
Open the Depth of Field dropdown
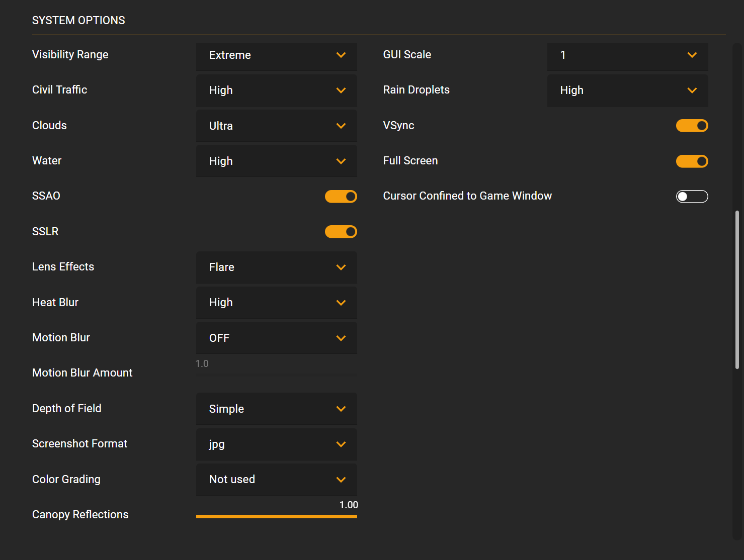(x=277, y=409)
